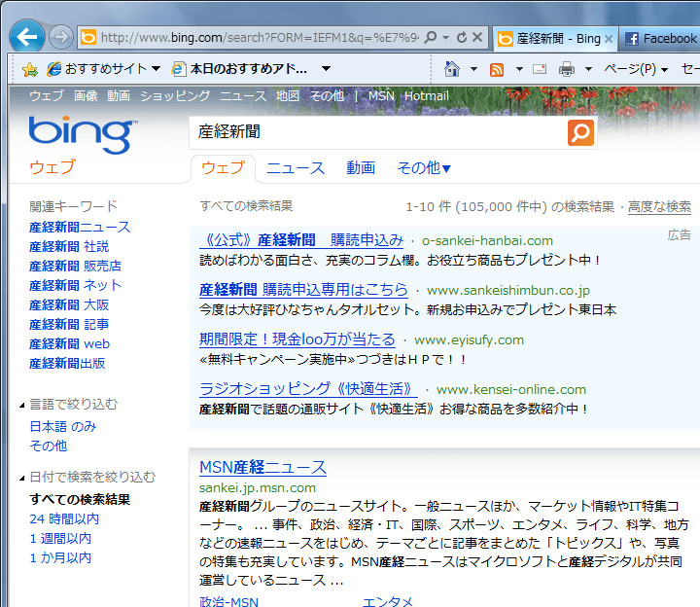The image size is (700, 607).
Task: Click the Bing favicon in address bar
Action: point(87,37)
